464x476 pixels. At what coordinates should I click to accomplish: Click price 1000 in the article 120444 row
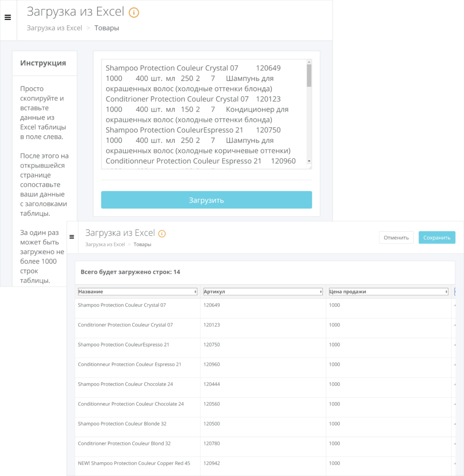click(335, 384)
